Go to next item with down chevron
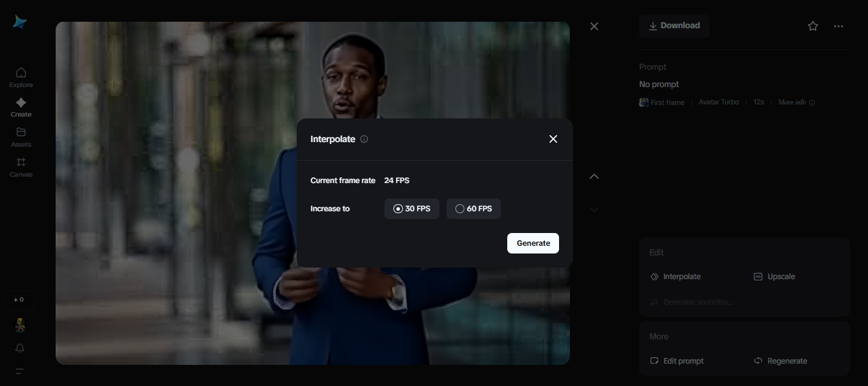 (594, 209)
